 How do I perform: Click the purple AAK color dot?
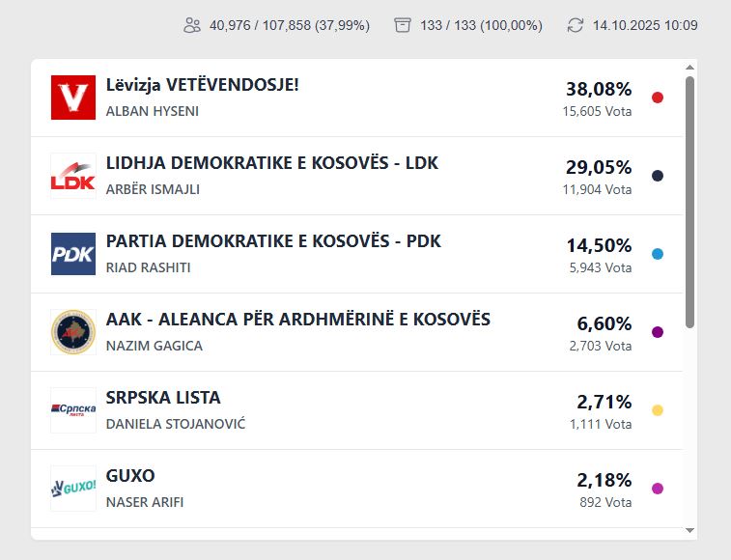[658, 332]
